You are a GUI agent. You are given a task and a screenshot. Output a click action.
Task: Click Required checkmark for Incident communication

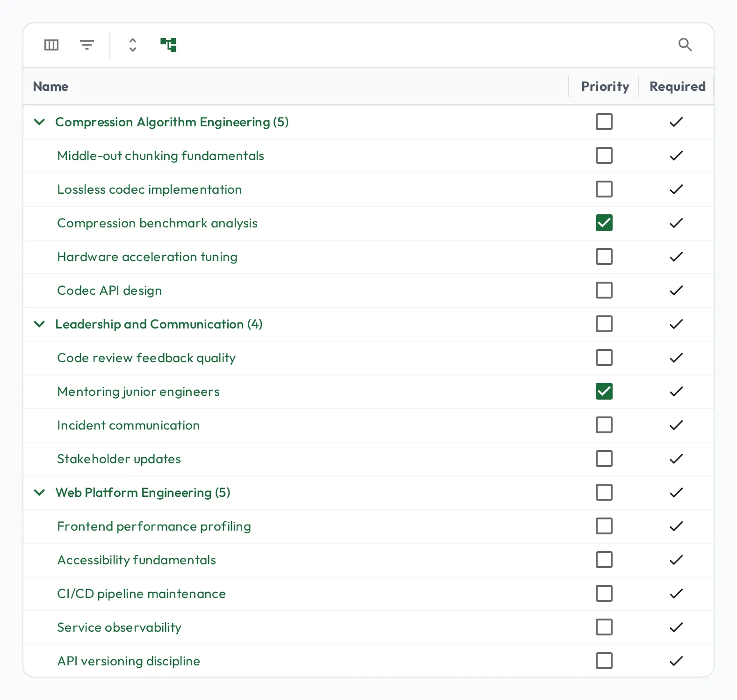[x=676, y=425]
